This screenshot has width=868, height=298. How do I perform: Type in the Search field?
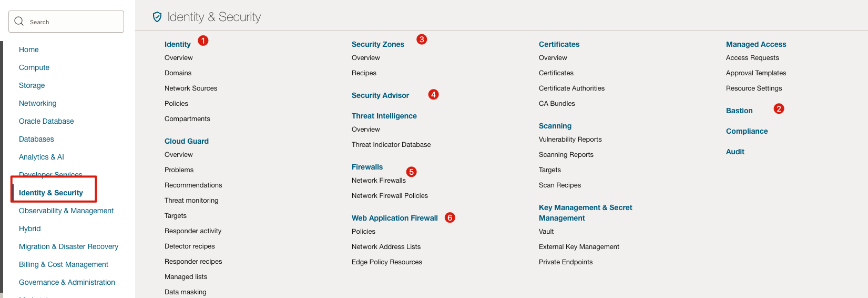(74, 22)
